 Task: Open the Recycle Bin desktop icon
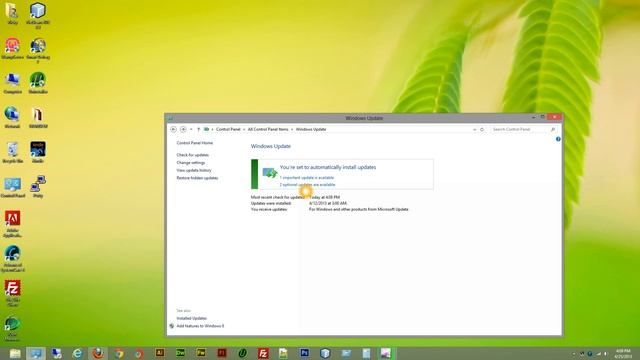12,152
